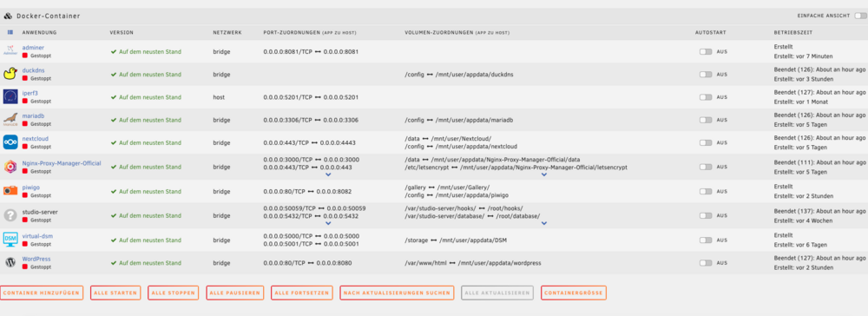The height and width of the screenshot is (316, 868).
Task: Enable autostart for studio-server
Action: (x=705, y=216)
